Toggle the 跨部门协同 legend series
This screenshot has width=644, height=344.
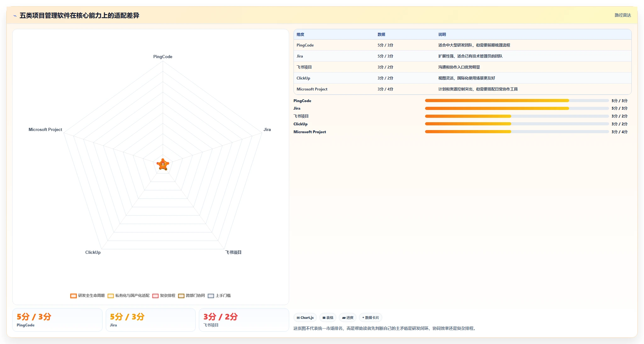[x=191, y=296]
